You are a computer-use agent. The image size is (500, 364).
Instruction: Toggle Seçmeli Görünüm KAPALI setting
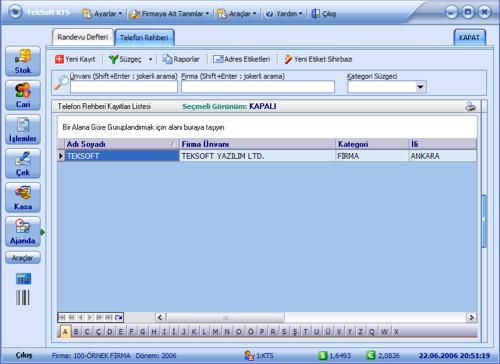pyautogui.click(x=229, y=106)
